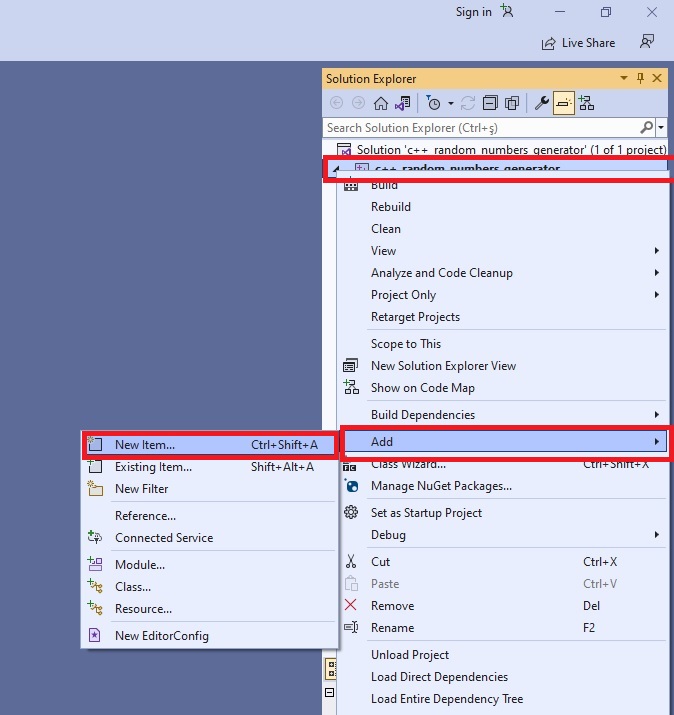Toggle Preview Selected Items button
This screenshot has width=674, height=715.
click(x=564, y=104)
